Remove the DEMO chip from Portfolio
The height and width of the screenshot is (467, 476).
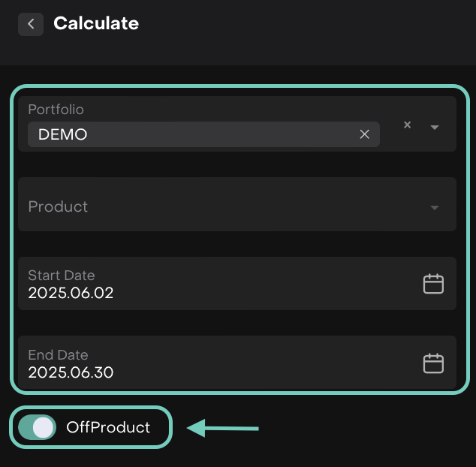[x=365, y=134]
